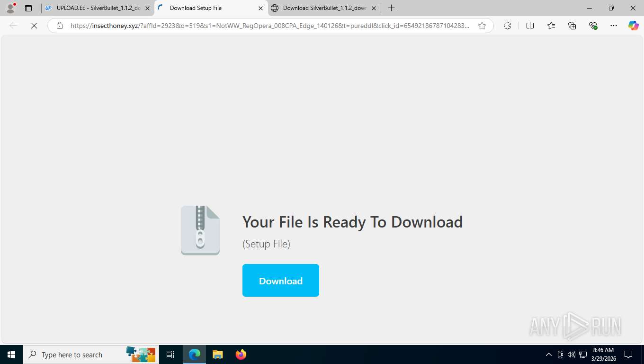The image size is (644, 364).
Task: Switch to UPLOAD.EE SilverBullet tab
Action: point(98,8)
